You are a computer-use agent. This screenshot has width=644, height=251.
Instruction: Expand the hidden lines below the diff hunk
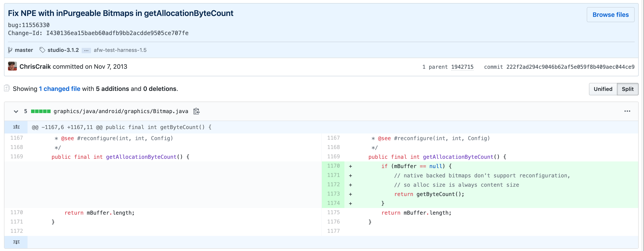point(16,242)
